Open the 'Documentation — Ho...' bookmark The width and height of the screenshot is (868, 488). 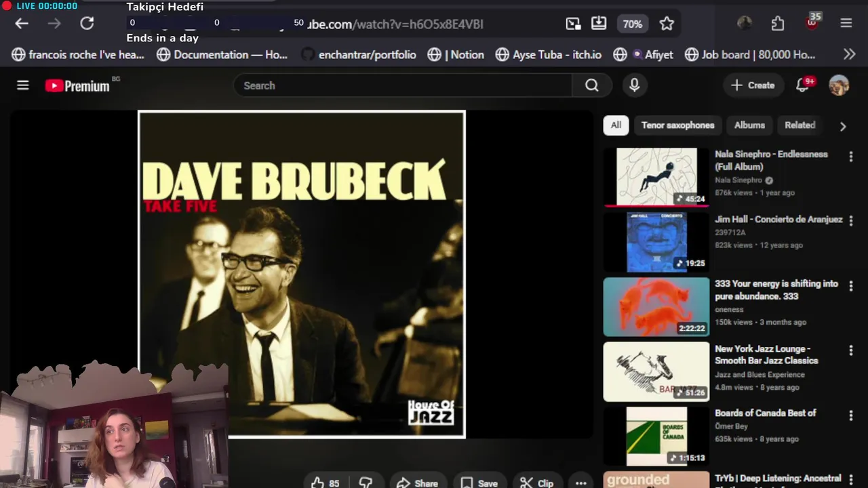pyautogui.click(x=222, y=55)
